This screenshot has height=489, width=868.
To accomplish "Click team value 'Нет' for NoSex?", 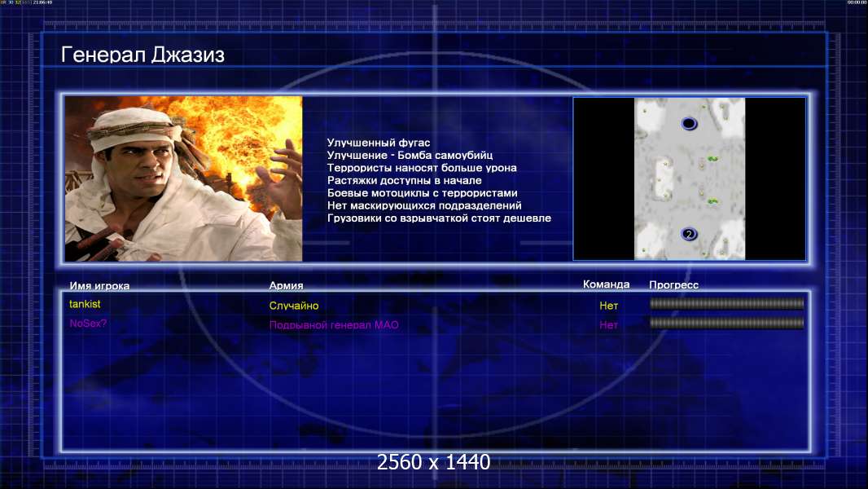I will click(x=608, y=325).
